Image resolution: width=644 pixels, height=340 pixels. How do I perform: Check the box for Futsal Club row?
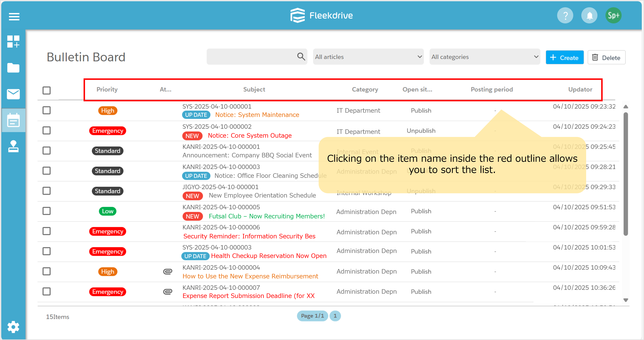(x=46, y=211)
